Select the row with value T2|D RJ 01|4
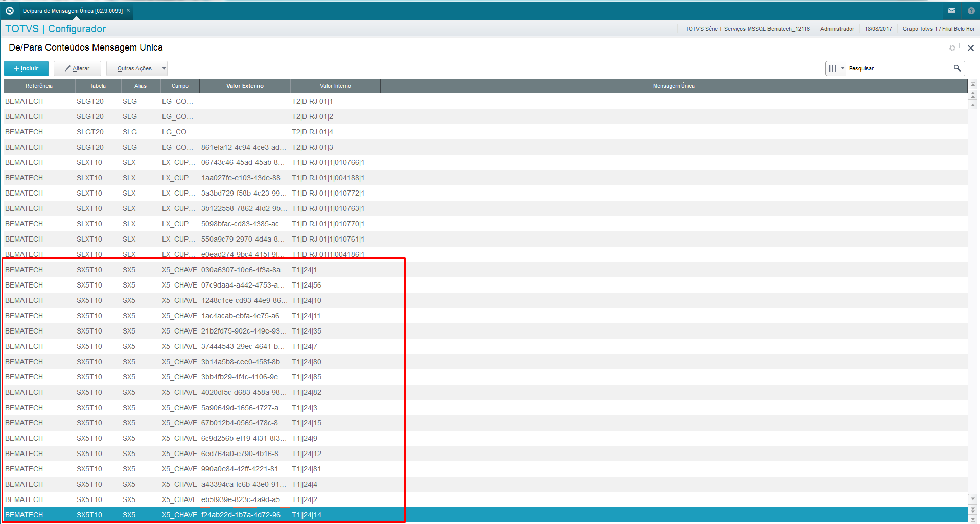The height and width of the screenshot is (524, 980). click(x=485, y=132)
